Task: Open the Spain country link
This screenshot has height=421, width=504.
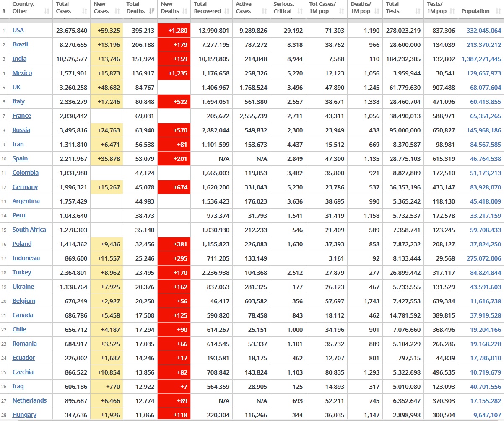Action: coord(20,158)
